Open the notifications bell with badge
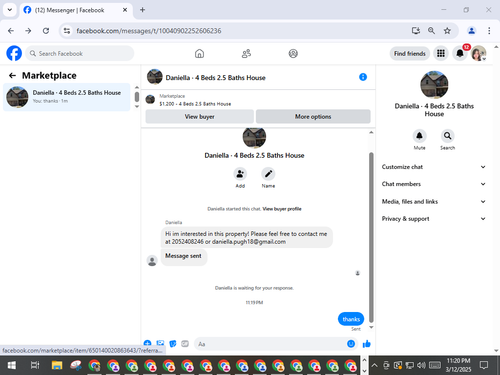The image size is (500, 375). 460,53
